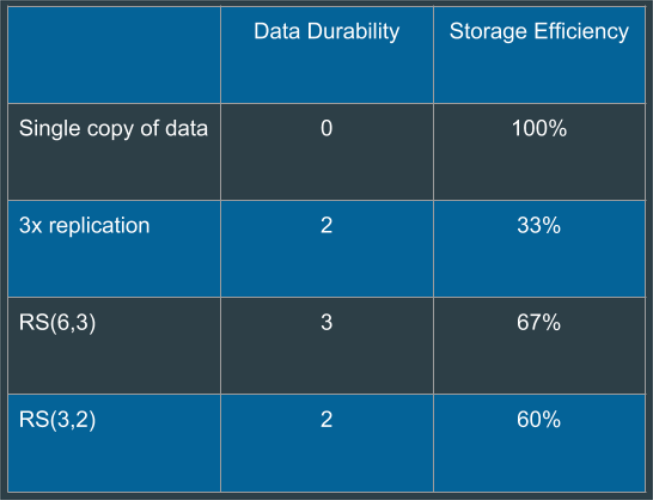Click the 60% storage efficiency cell
Image resolution: width=653 pixels, height=500 pixels.
539,420
